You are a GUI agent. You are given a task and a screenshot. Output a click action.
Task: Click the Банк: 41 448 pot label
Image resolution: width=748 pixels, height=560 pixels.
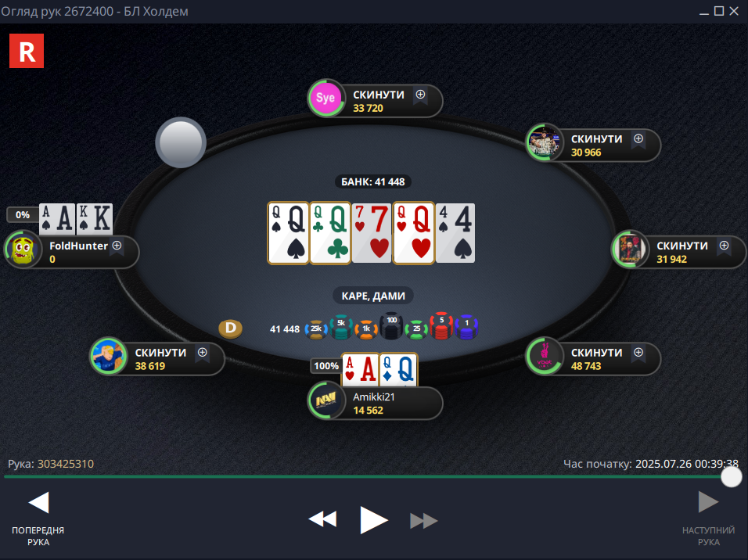pos(373,181)
